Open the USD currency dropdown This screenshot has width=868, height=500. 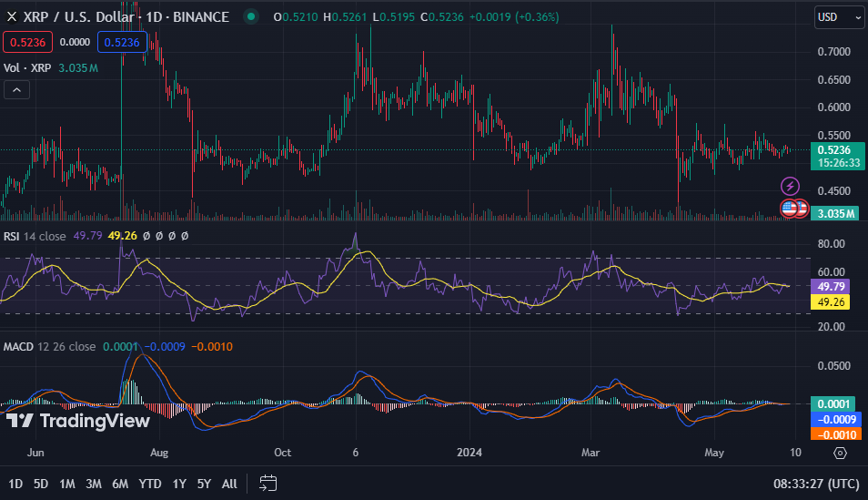pyautogui.click(x=839, y=16)
